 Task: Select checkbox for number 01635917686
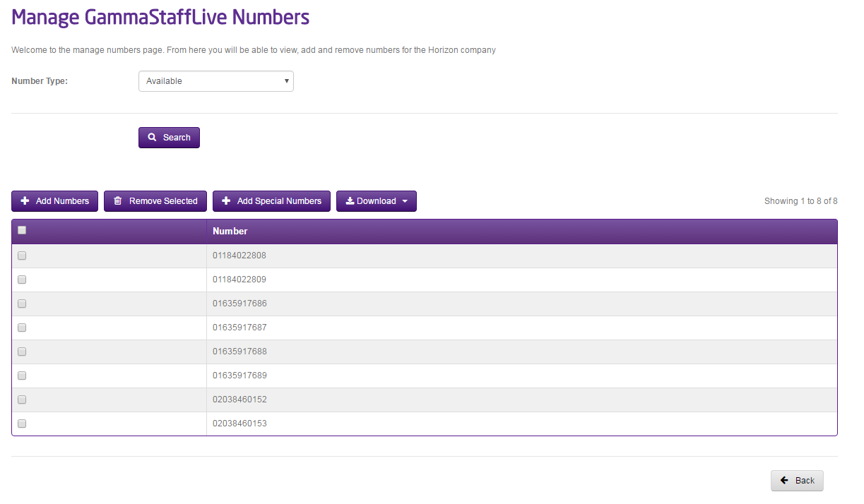[x=22, y=304]
